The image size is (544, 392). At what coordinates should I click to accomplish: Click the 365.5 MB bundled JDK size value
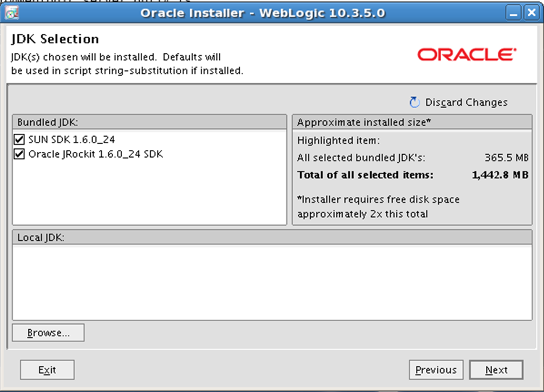point(507,158)
